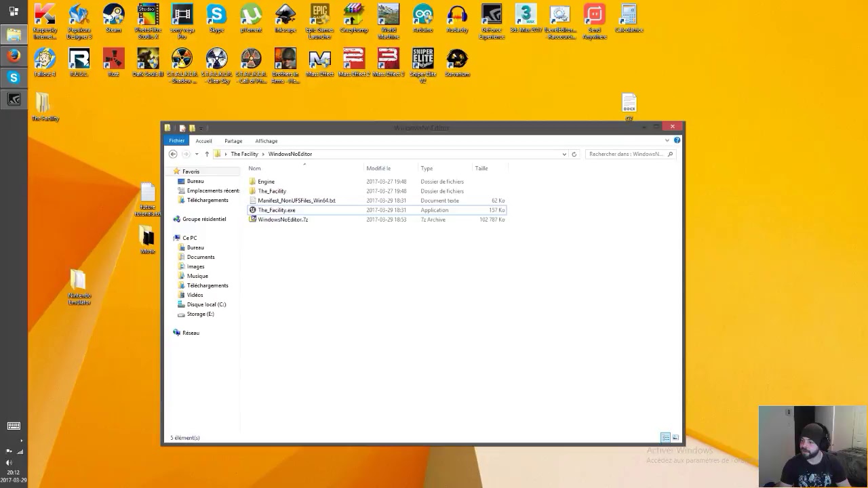
Task: Open Bureau under Favoris
Action: (195, 181)
